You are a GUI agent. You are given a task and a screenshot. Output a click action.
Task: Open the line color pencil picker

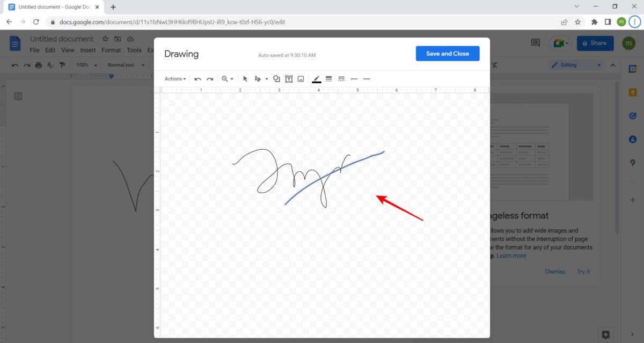click(317, 79)
